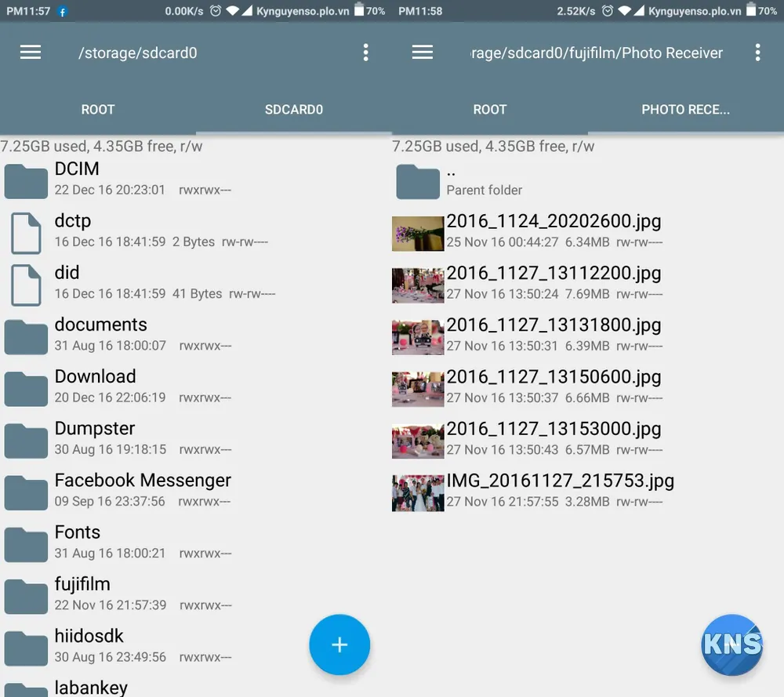Switch to the ROOT tab in the left pane
This screenshot has width=784, height=697.
tap(98, 110)
